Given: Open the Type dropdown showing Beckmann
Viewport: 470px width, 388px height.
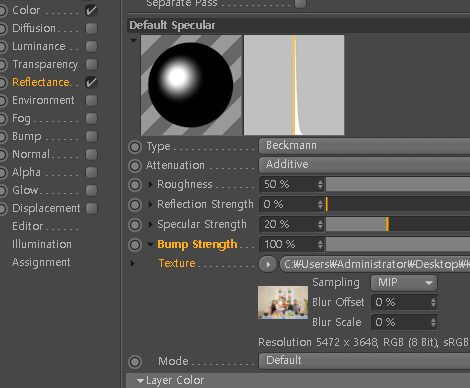Looking at the screenshot, I should point(364,146).
